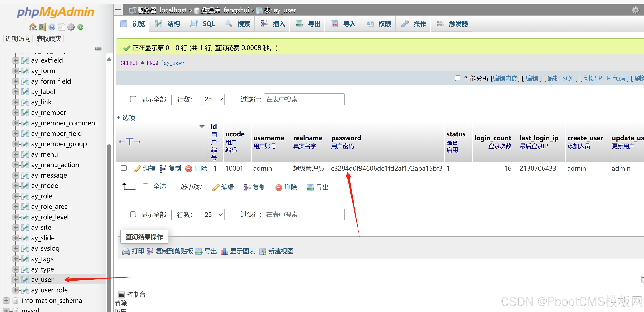Click the print icon in query results operations
The width and height of the screenshot is (644, 312).
coord(126,251)
